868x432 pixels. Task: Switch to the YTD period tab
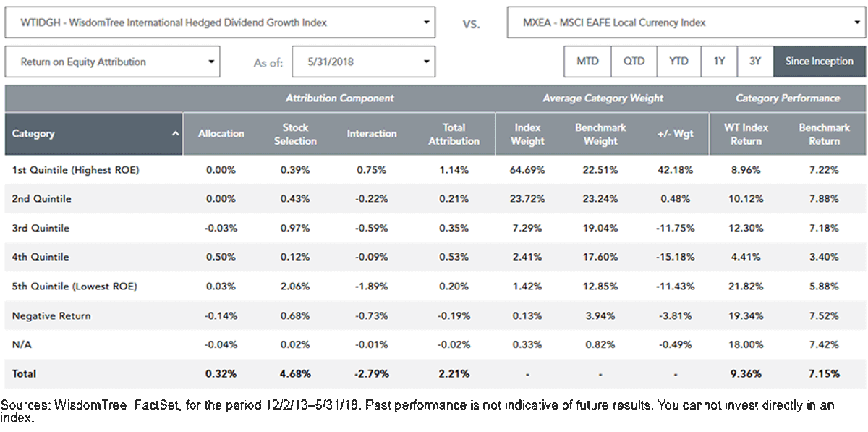(678, 62)
